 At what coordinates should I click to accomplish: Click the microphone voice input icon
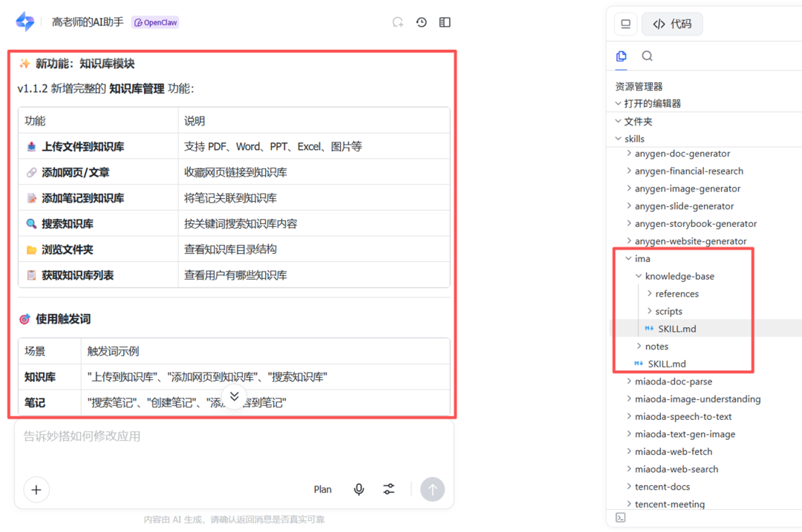(x=359, y=489)
